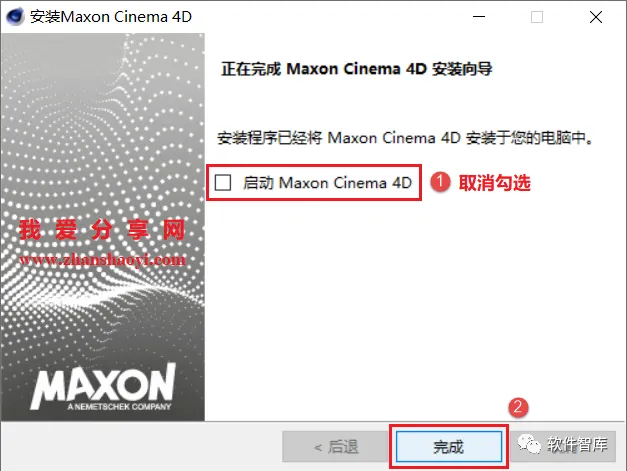The width and height of the screenshot is (627, 471).
Task: Close the Maxon Cinema 4D installer window
Action: pos(596,17)
